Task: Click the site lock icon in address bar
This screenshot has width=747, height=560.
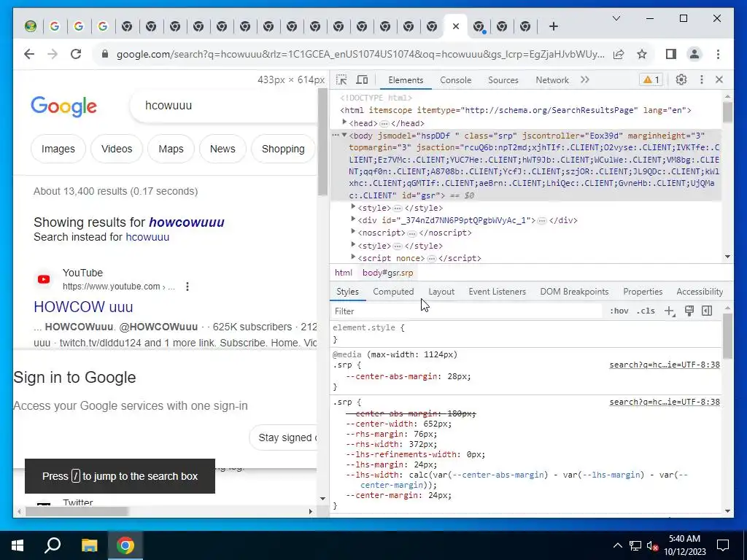Action: (x=105, y=54)
